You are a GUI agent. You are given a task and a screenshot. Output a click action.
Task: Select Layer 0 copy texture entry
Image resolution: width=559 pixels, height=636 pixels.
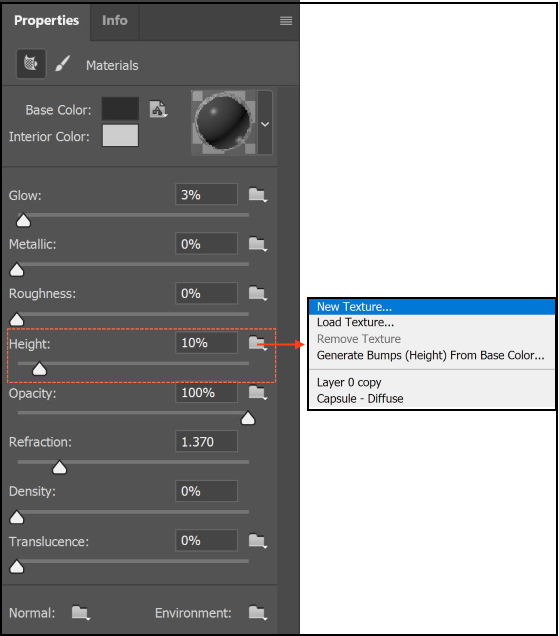coord(432,382)
